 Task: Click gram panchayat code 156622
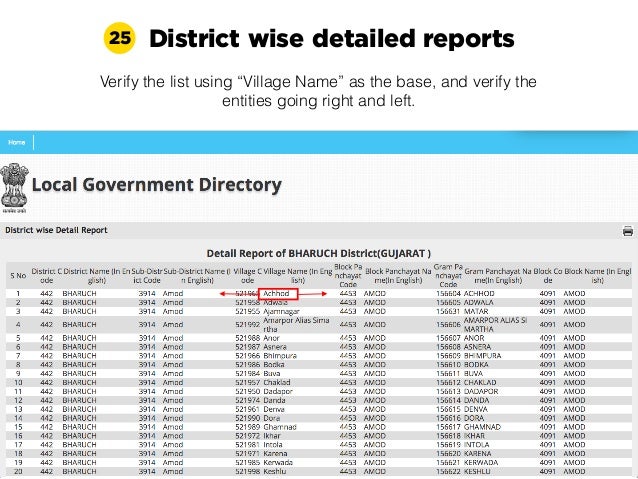click(x=448, y=472)
